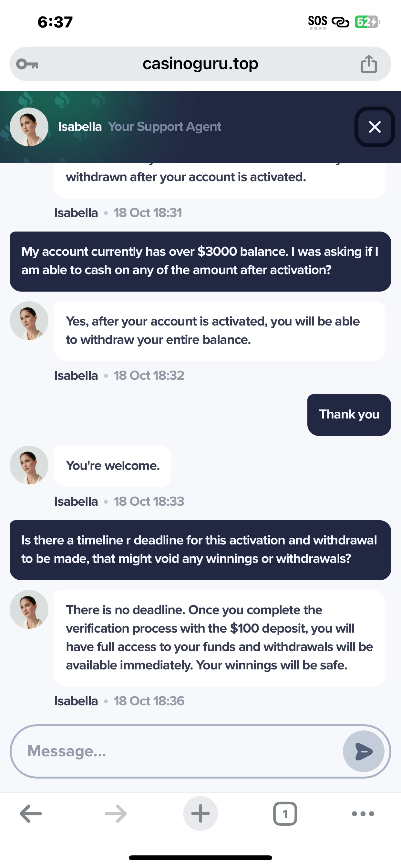Go back with the browser back arrow
Image resolution: width=401 pixels, height=868 pixels.
31,813
